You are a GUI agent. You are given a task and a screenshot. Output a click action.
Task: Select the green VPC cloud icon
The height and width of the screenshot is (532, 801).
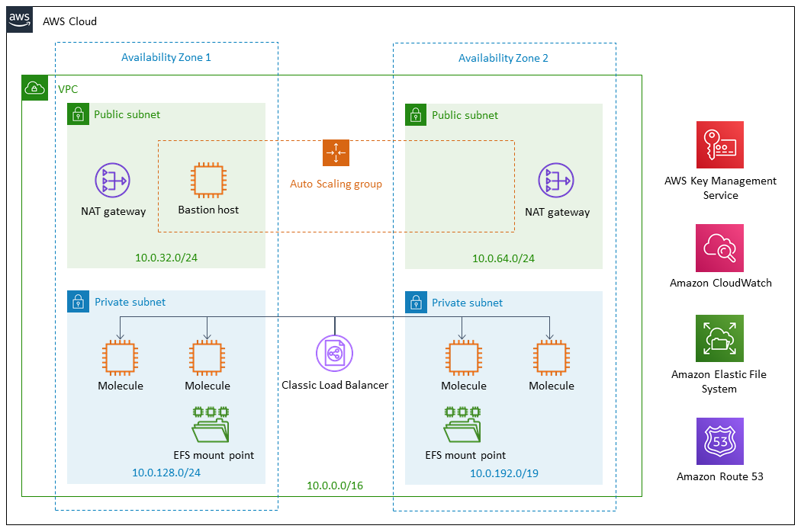tap(35, 88)
